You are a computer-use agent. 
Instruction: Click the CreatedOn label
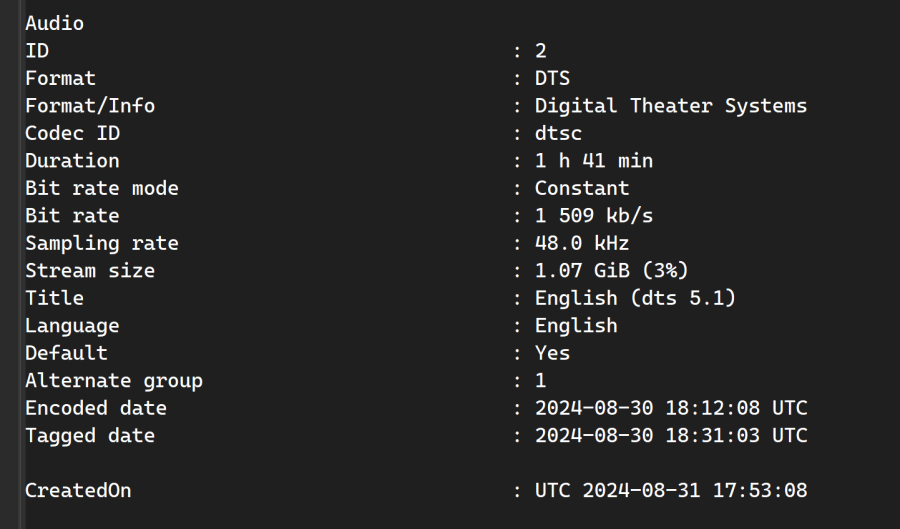click(78, 490)
